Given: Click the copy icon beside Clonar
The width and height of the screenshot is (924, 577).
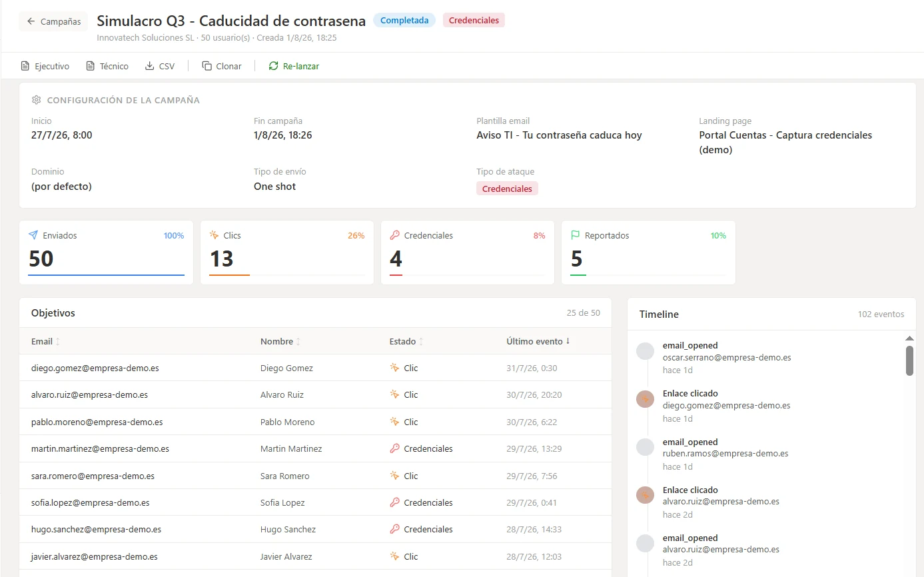Looking at the screenshot, I should pyautogui.click(x=207, y=66).
